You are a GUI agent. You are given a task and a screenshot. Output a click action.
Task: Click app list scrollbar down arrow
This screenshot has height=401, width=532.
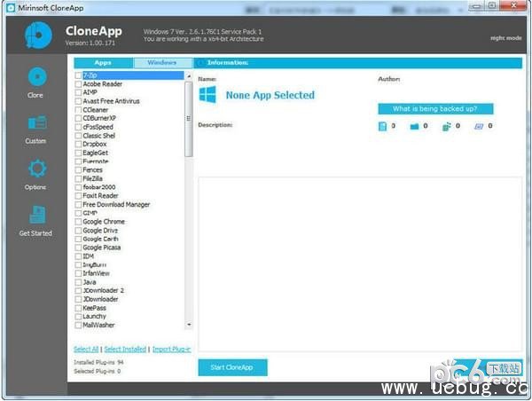[x=189, y=325]
